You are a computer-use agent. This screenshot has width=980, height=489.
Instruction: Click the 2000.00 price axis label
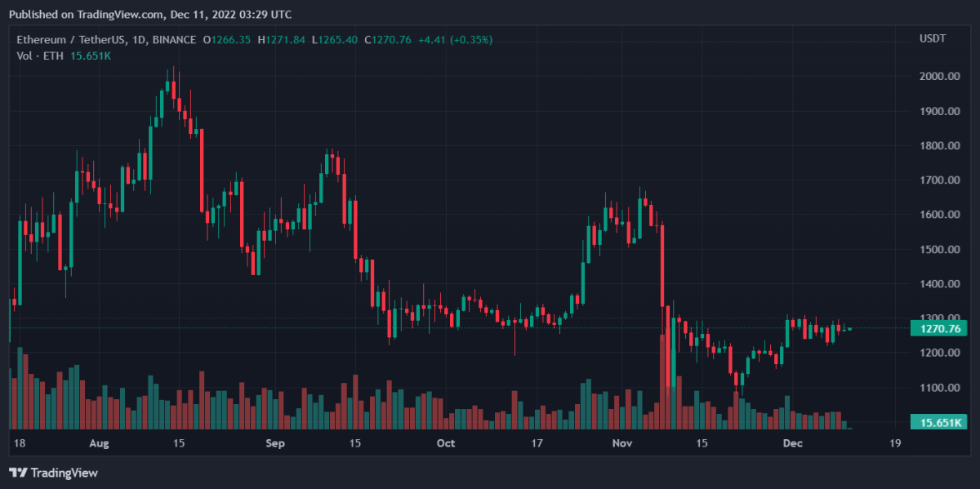tap(938, 76)
